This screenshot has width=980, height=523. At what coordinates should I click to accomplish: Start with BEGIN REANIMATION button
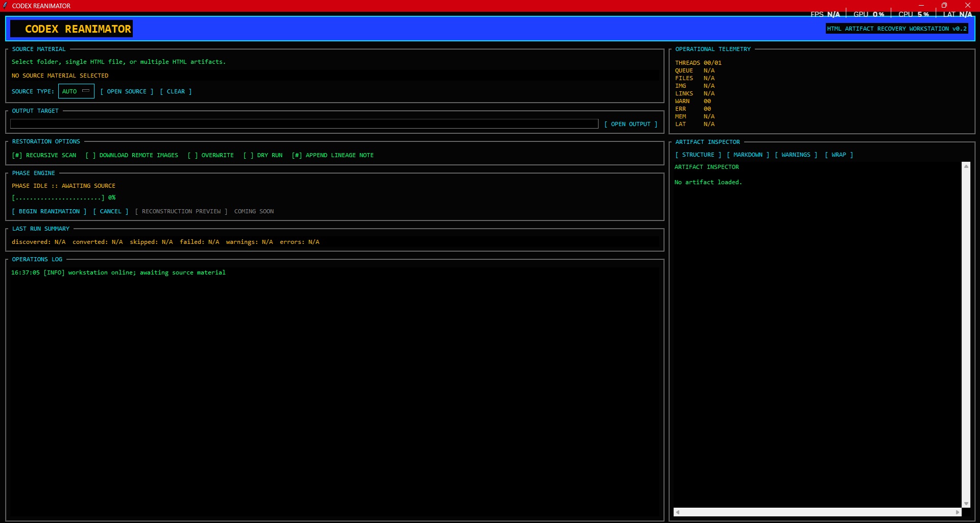point(49,211)
